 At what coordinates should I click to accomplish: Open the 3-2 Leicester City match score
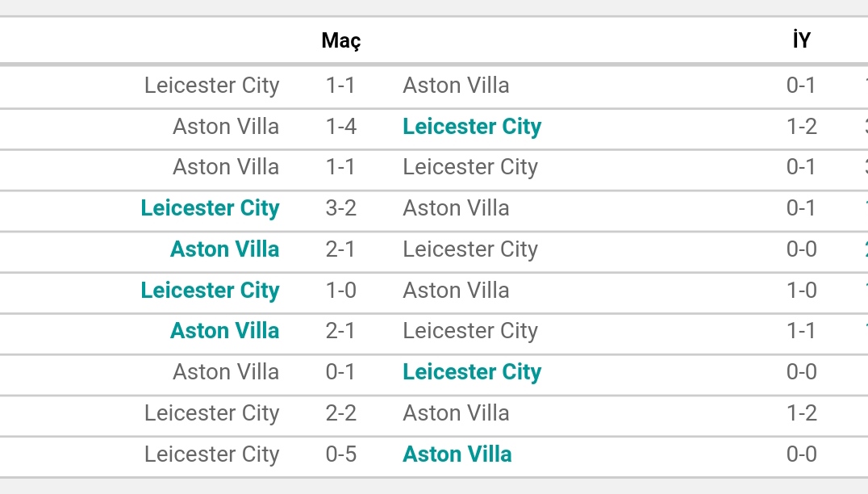click(341, 208)
